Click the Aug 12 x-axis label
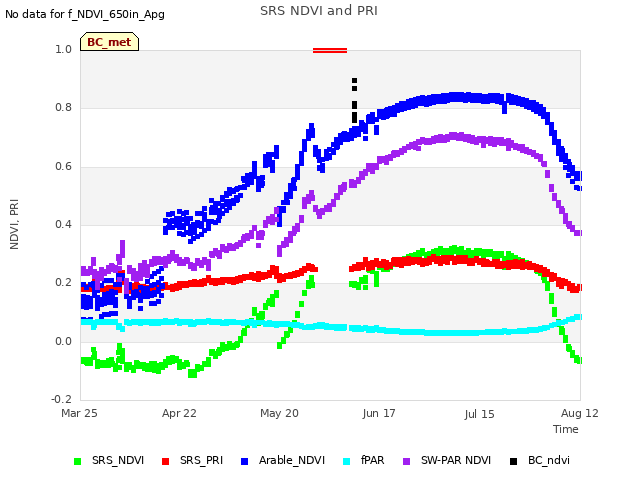 (x=580, y=413)
